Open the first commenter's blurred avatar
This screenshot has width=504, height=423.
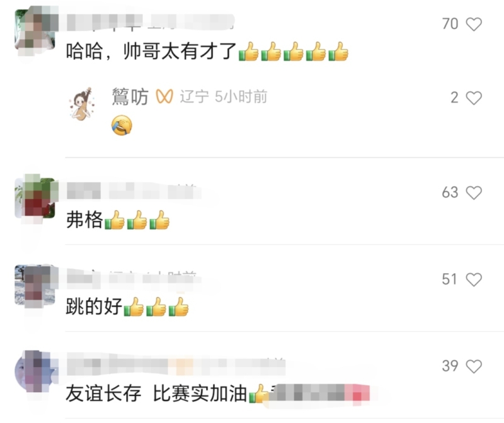coord(35,30)
